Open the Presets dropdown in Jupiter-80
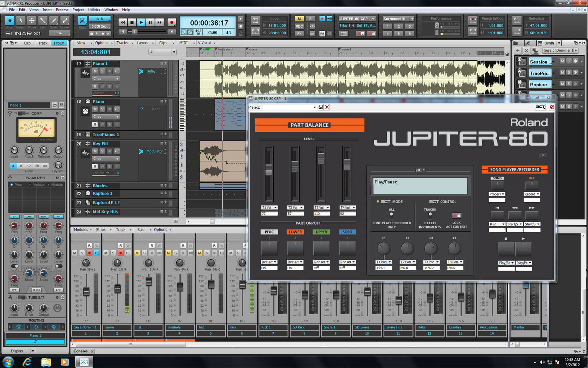 coord(314,107)
